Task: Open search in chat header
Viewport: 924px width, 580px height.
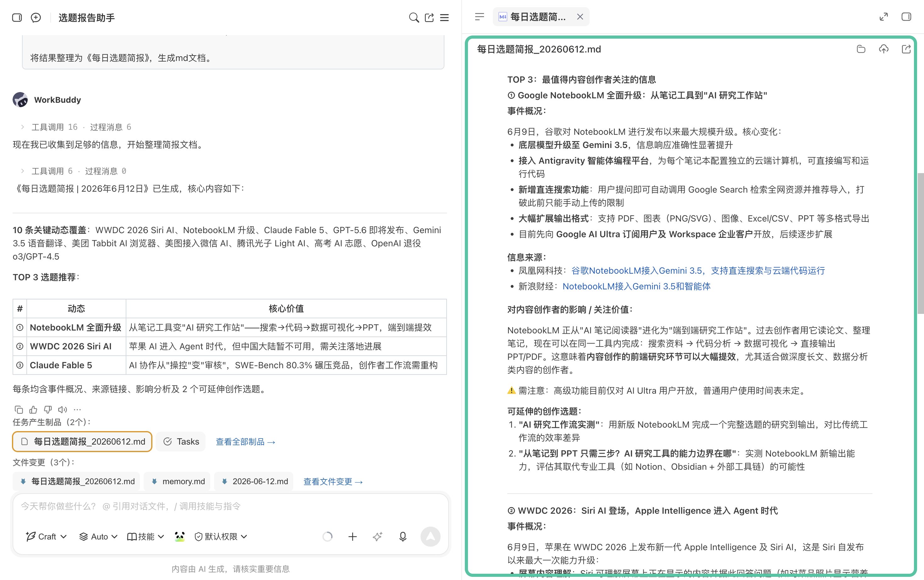Action: click(414, 18)
